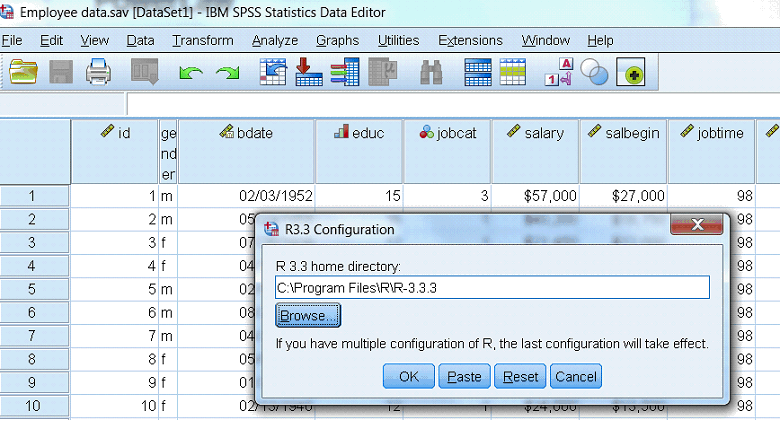Select row header 8

(34, 359)
